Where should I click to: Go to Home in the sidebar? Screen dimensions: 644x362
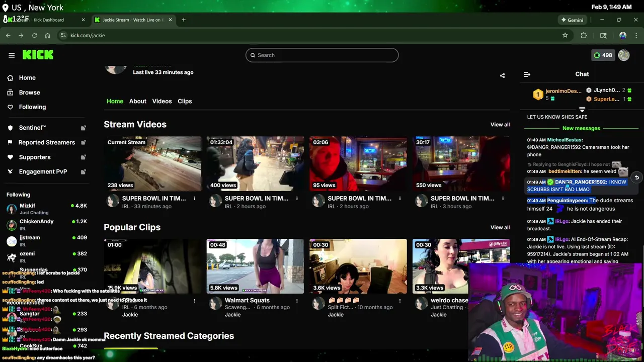[27, 78]
